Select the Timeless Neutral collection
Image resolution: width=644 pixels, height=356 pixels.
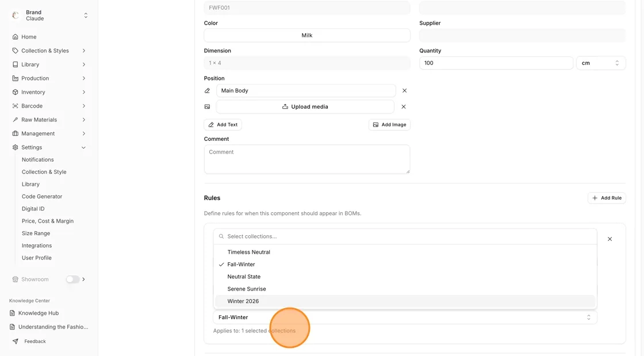coord(405,252)
